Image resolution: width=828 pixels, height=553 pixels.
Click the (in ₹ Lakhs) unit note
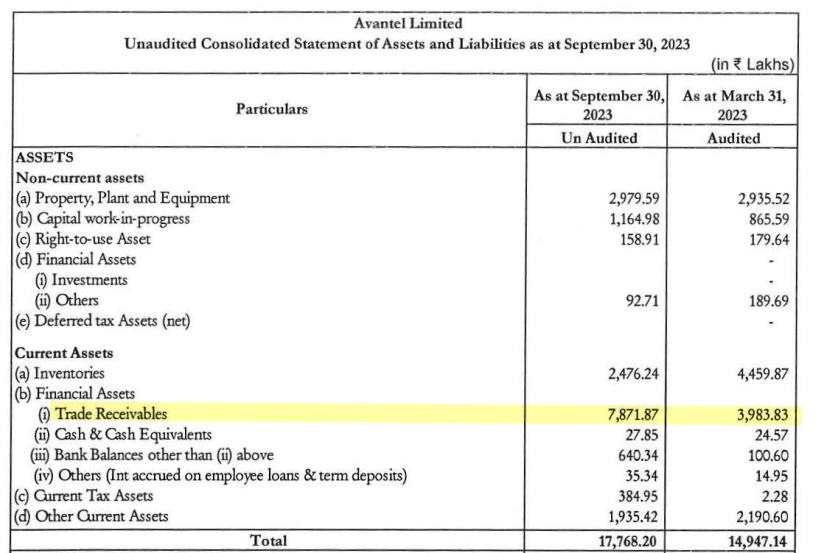tap(753, 64)
